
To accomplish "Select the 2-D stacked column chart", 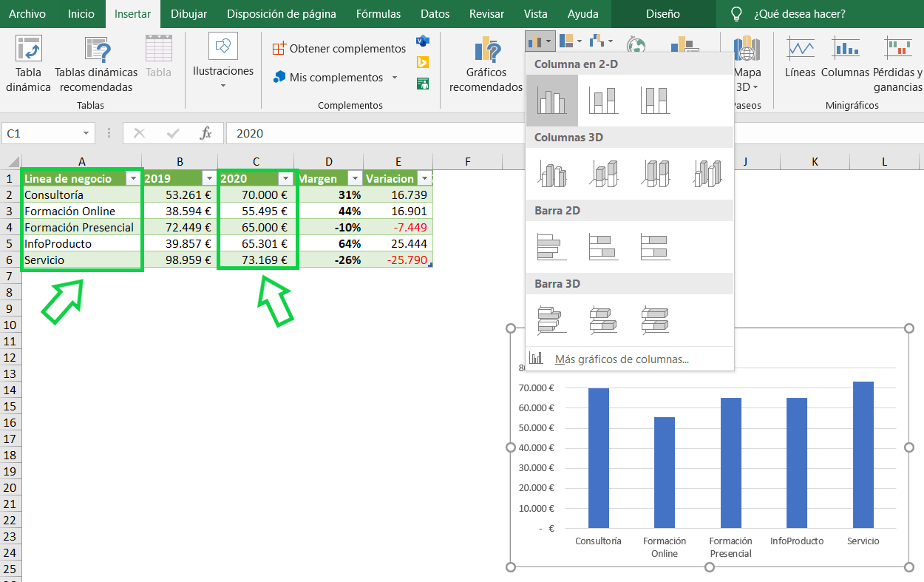I will [604, 100].
